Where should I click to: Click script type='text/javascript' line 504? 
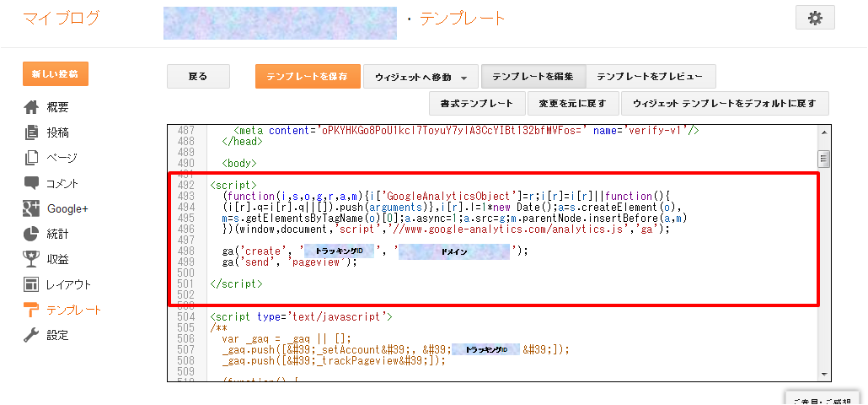[301, 317]
